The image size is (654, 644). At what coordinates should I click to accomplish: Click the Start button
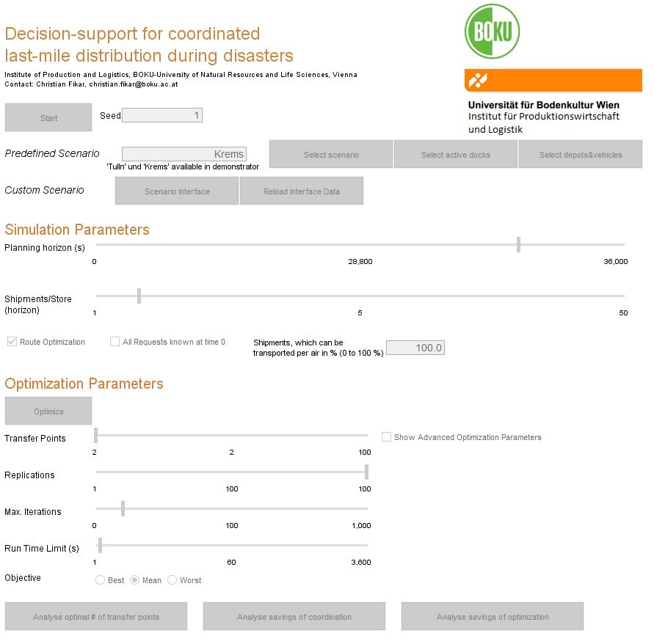click(48, 117)
